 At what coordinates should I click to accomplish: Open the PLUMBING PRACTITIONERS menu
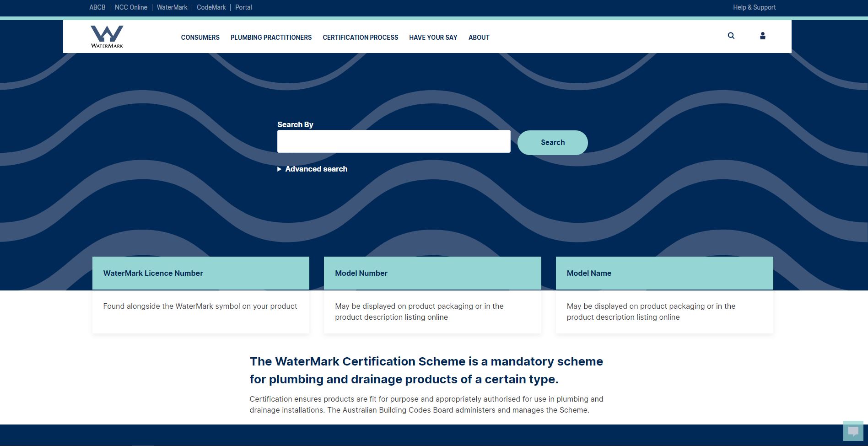[x=271, y=38]
